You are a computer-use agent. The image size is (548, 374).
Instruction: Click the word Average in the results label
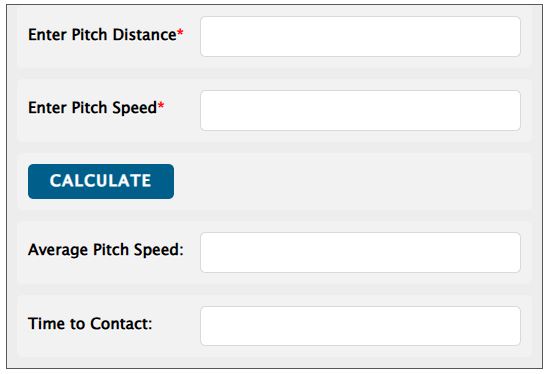(x=58, y=251)
